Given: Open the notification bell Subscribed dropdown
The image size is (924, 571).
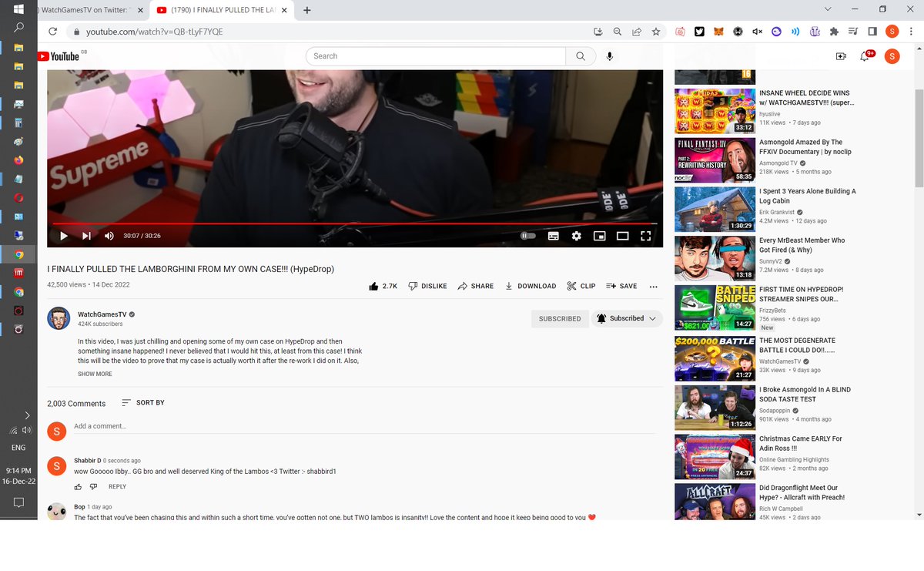Looking at the screenshot, I should (x=627, y=318).
